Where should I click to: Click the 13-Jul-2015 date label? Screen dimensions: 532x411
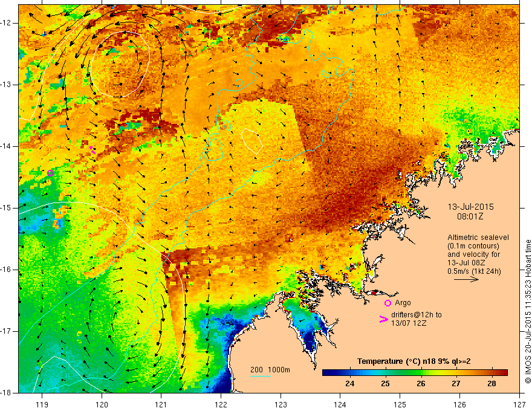pyautogui.click(x=470, y=207)
